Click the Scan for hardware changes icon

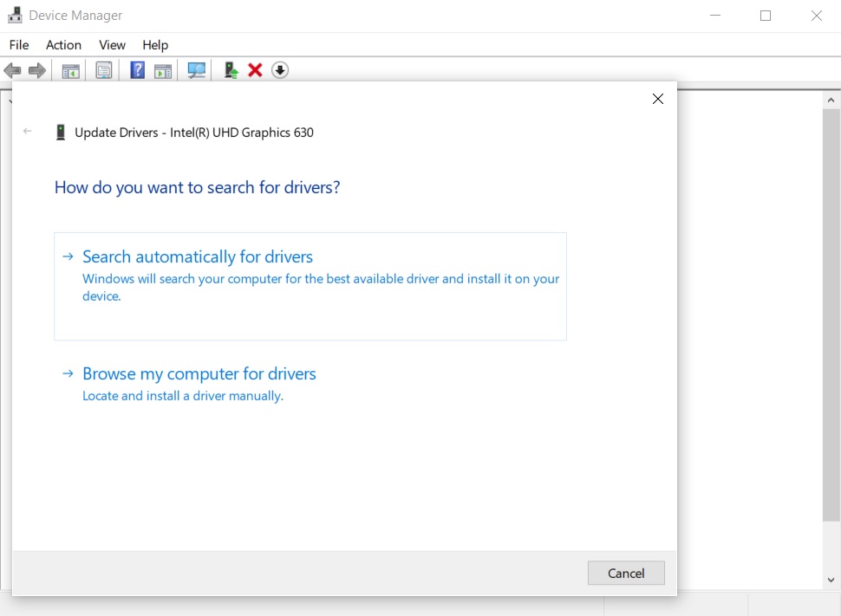[x=197, y=70]
